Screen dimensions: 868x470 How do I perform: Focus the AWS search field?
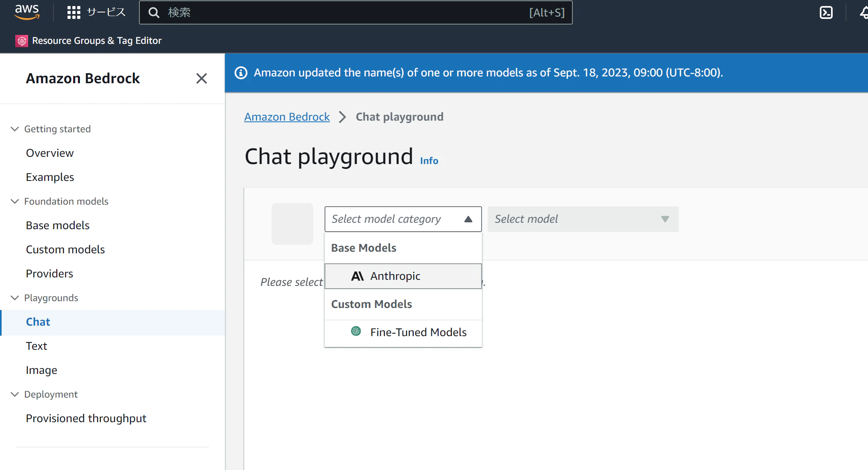tap(345, 12)
